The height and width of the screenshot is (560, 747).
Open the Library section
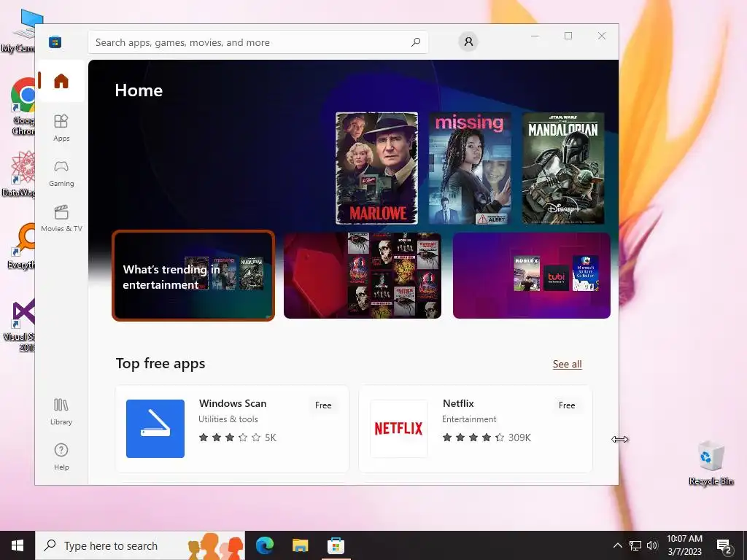(61, 411)
